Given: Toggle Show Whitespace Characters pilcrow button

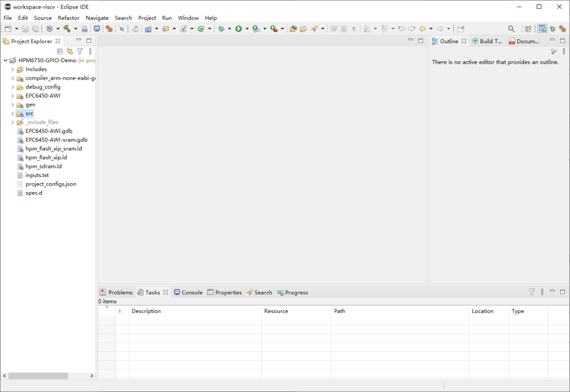Looking at the screenshot, I should 354,28.
